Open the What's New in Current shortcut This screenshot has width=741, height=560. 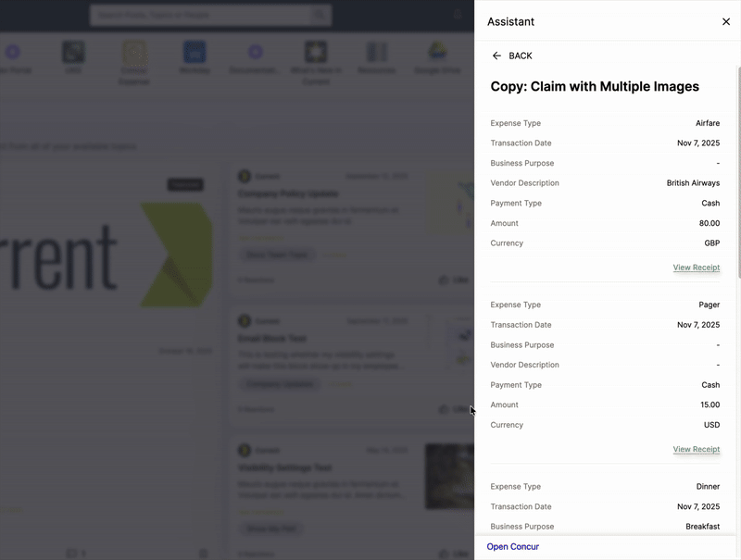click(316, 53)
